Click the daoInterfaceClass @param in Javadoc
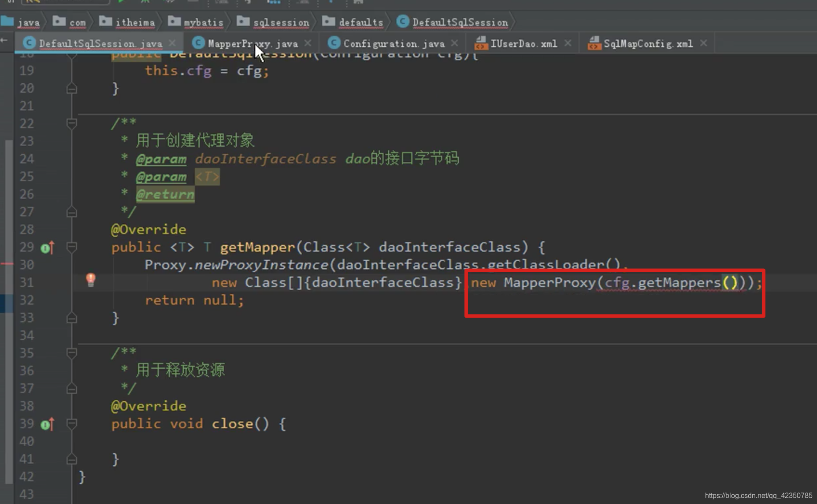The width and height of the screenshot is (817, 504). (x=266, y=159)
